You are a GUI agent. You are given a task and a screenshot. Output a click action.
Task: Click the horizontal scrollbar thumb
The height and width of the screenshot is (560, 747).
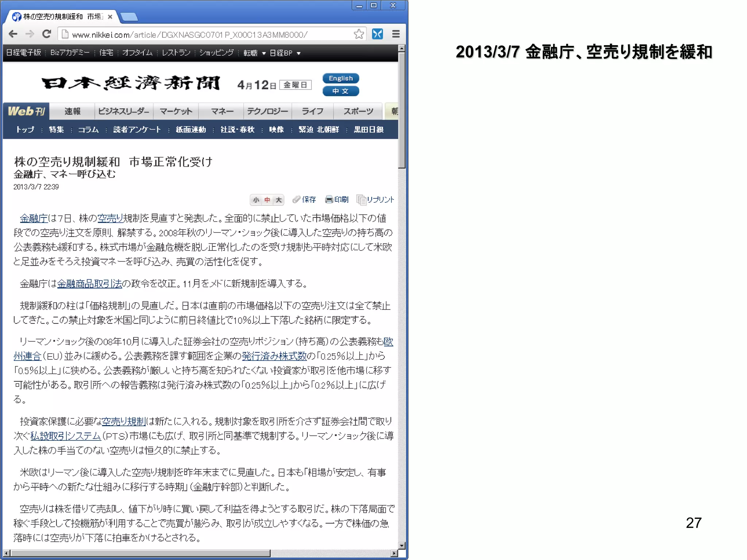[140, 553]
